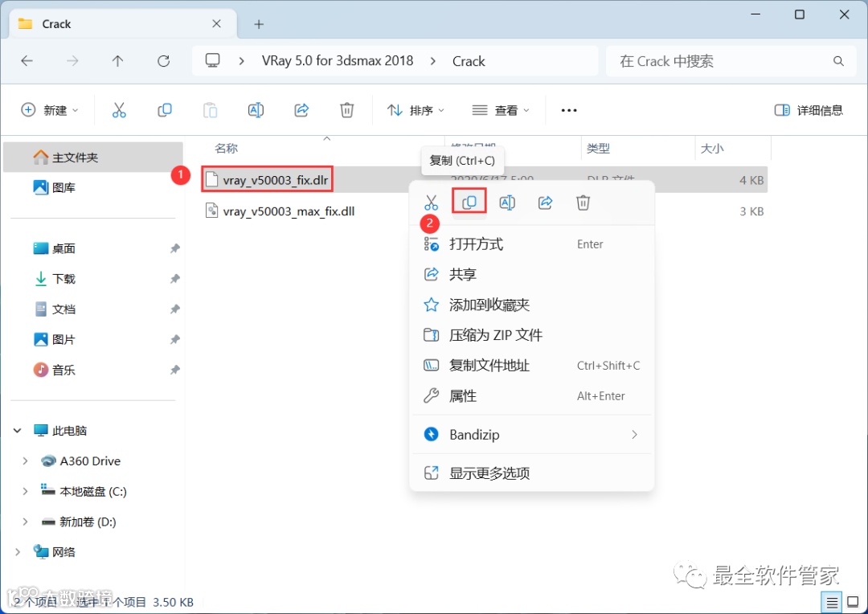Switch to large thumbnails view in the status bar
868x614 pixels.
tap(853, 603)
